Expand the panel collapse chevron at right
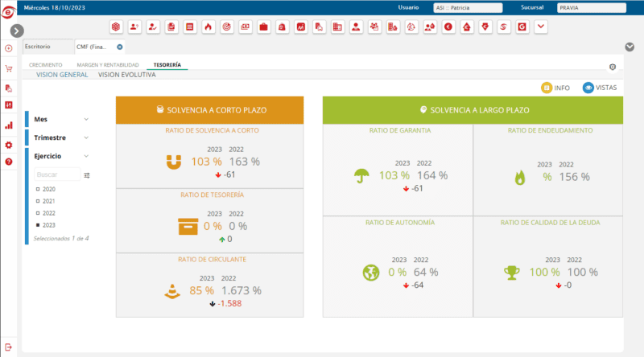The width and height of the screenshot is (644, 357). (x=630, y=47)
